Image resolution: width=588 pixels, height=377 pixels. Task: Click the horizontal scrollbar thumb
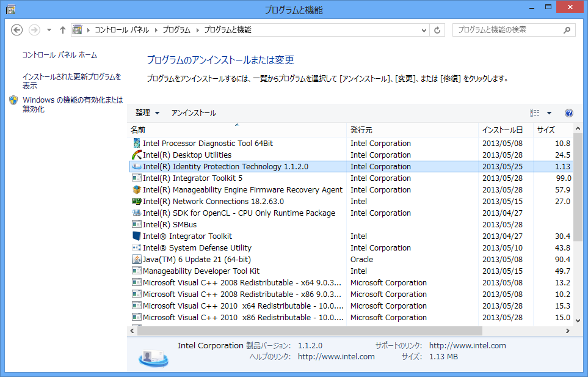[x=310, y=331]
